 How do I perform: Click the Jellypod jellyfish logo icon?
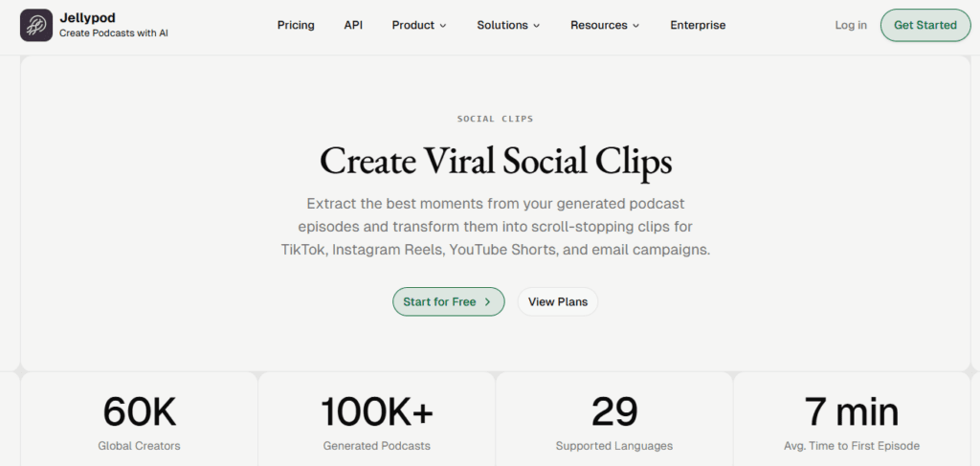pos(36,25)
